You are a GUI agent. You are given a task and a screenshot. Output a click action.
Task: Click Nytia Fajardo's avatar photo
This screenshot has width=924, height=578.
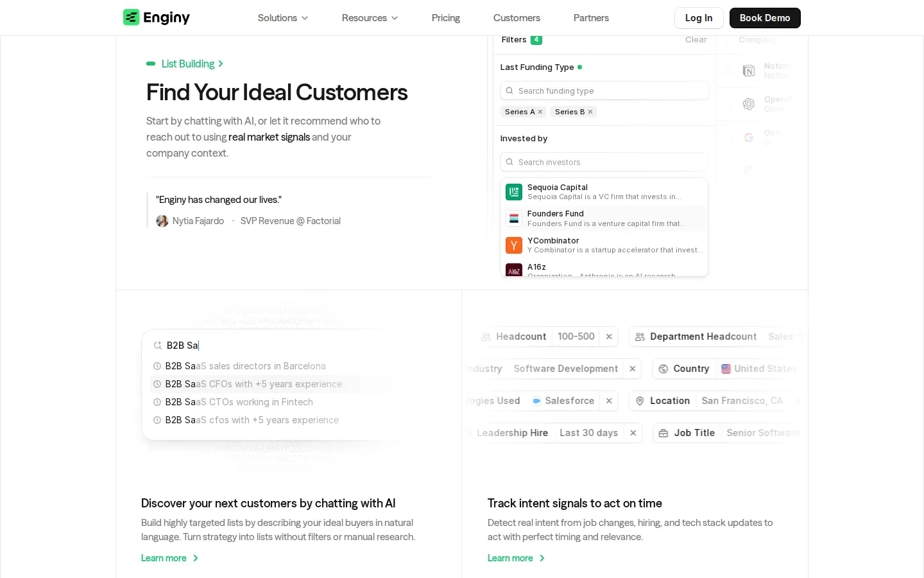pyautogui.click(x=162, y=221)
